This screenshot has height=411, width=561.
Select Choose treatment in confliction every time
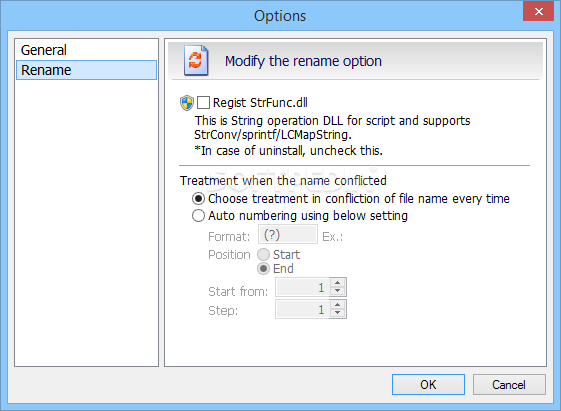[198, 199]
